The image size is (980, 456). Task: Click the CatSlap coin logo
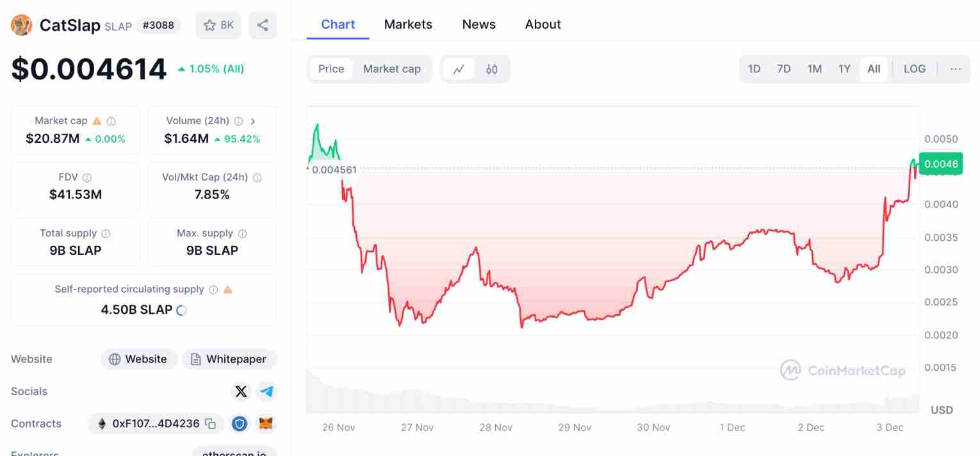[21, 25]
